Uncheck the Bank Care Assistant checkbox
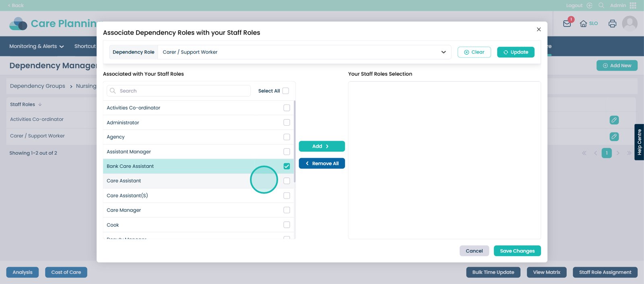Image resolution: width=644 pixels, height=284 pixels. [287, 166]
